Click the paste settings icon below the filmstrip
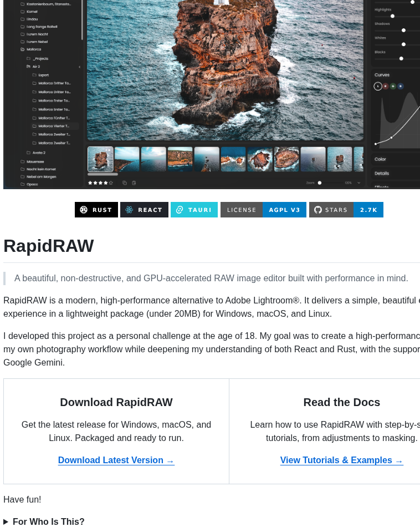Image resolution: width=420 pixels, height=527 pixels. point(134,183)
